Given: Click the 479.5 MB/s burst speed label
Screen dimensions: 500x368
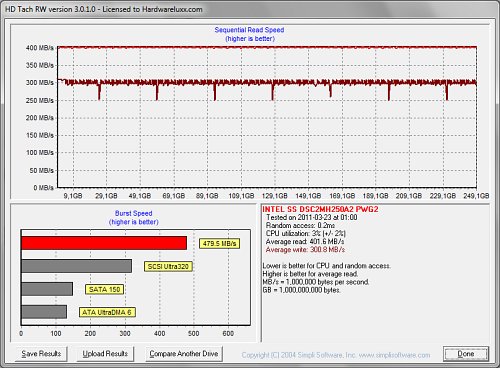Looking at the screenshot, I should 219,243.
